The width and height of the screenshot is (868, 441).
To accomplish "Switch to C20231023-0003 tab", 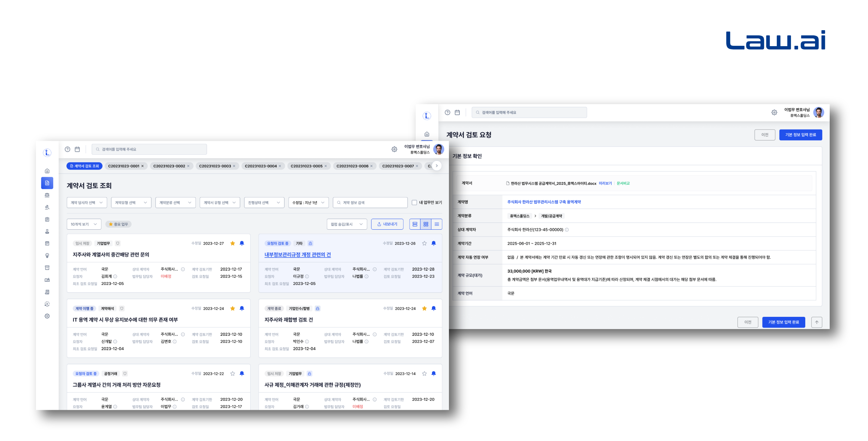I will tap(215, 166).
